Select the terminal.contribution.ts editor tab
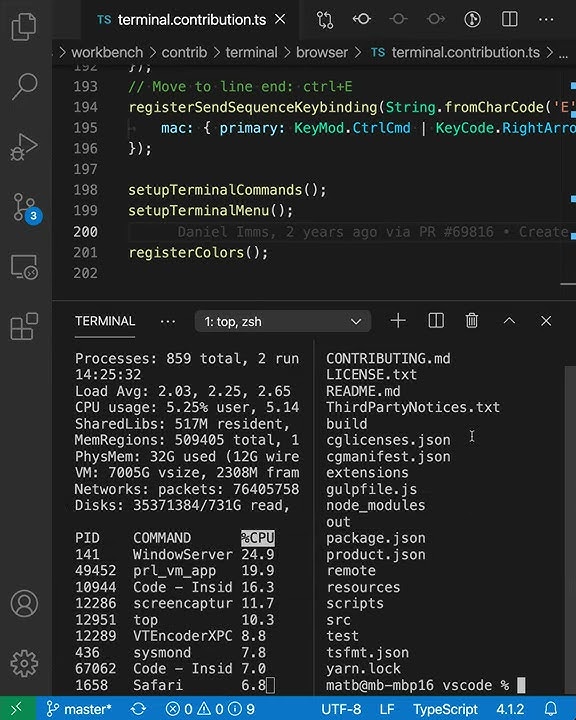This screenshot has width=576, height=720. (x=191, y=20)
